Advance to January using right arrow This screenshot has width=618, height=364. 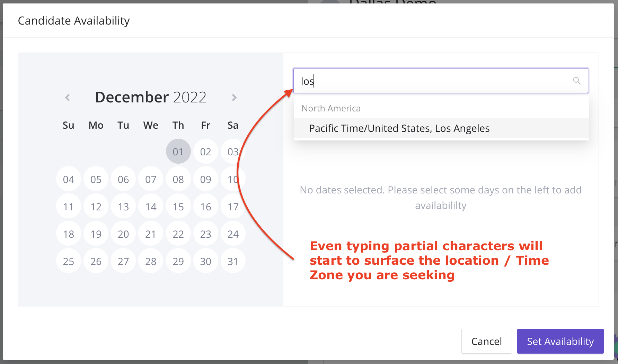click(234, 97)
